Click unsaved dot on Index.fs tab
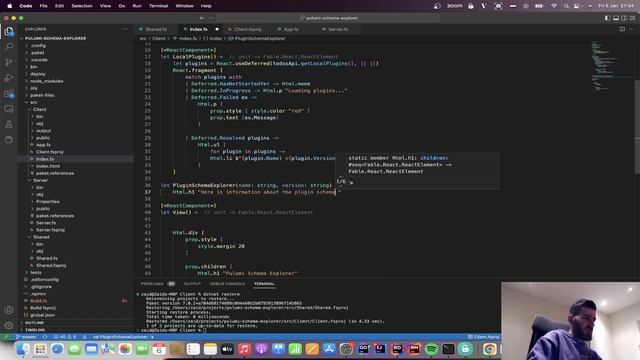640x360 pixels. (x=217, y=29)
